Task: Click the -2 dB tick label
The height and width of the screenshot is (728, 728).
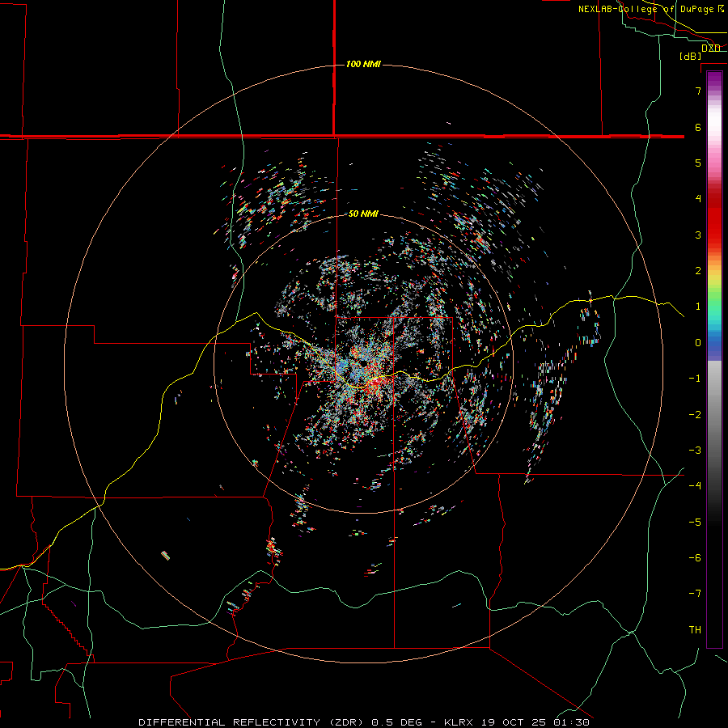Action: pyautogui.click(x=695, y=415)
